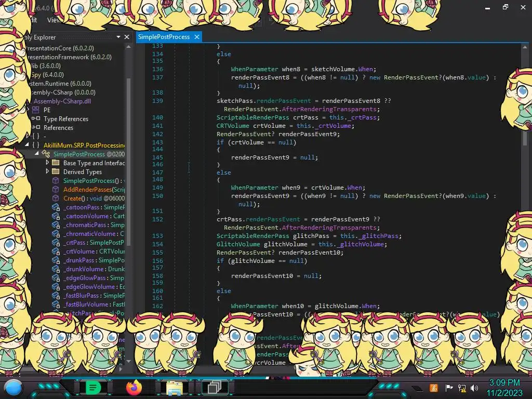Follow the this._crtPass reference on line 140

[353, 117]
